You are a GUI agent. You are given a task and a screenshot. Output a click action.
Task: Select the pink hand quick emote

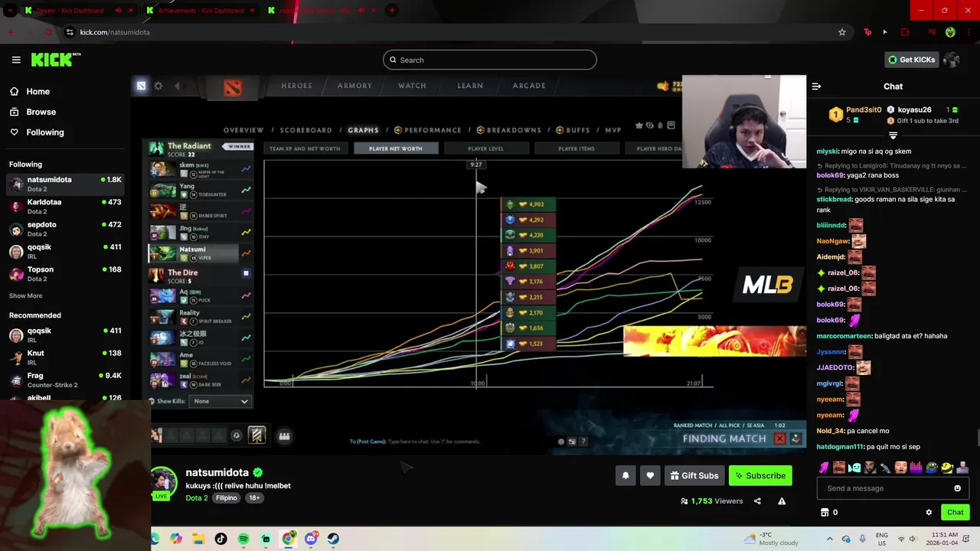[824, 467]
